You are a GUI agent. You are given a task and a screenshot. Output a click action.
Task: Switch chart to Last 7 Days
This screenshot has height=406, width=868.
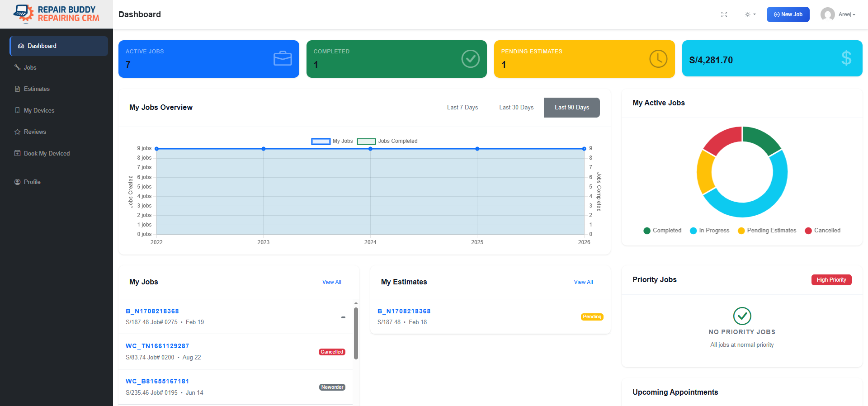tap(462, 108)
